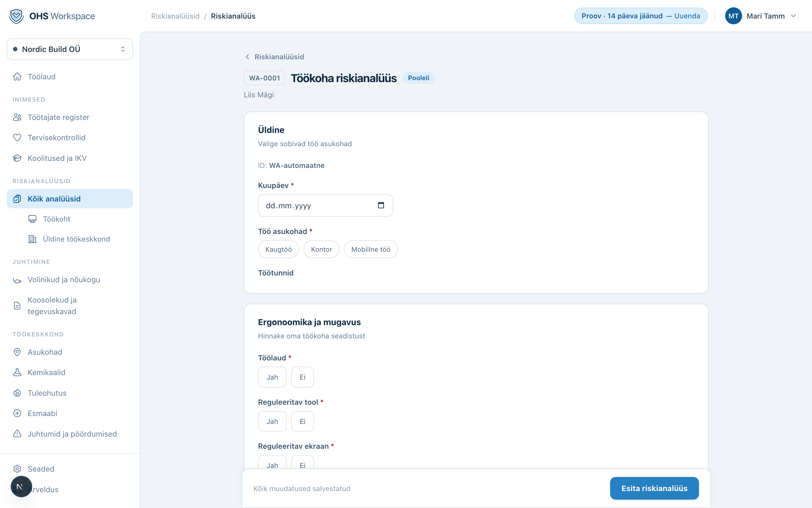Viewport: 812px width, 508px height.
Task: Click the WA-0001 identifier badge
Action: (264, 78)
